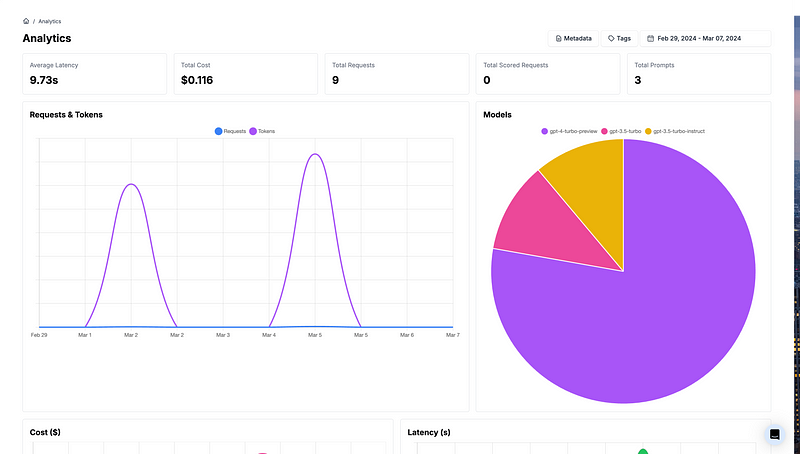Screen dimensions: 800x454
Task: Open the chat support widget icon
Action: (x=774, y=434)
